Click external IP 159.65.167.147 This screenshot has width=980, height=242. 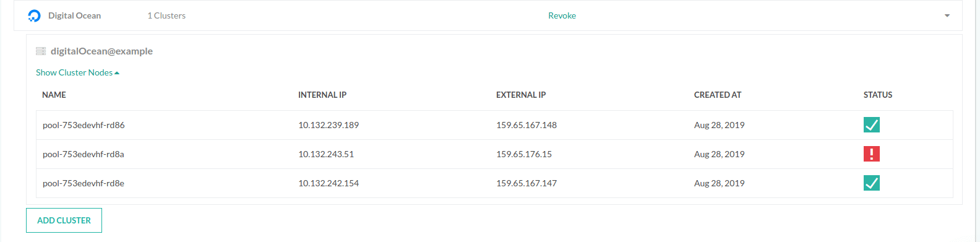pos(527,183)
